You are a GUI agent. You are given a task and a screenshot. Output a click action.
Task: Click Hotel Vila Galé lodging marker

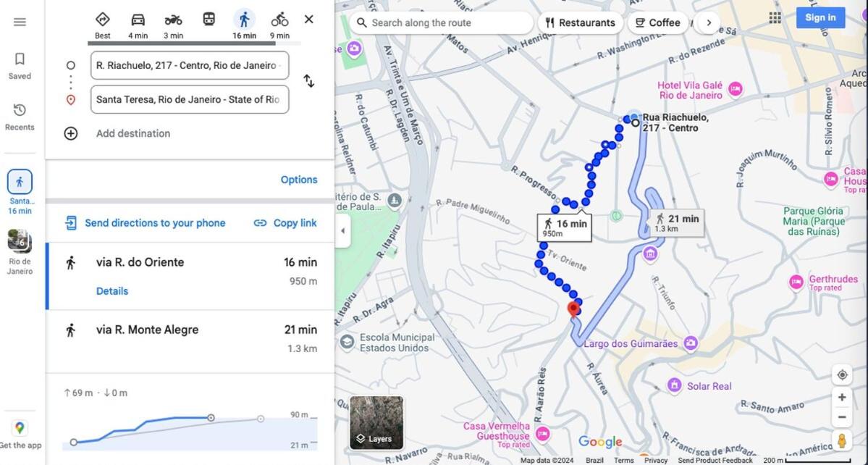(x=735, y=88)
